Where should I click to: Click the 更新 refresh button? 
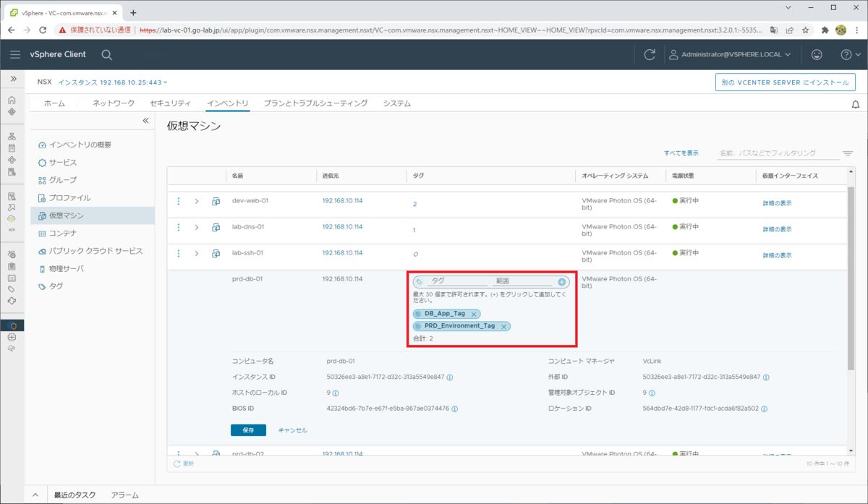pos(184,464)
